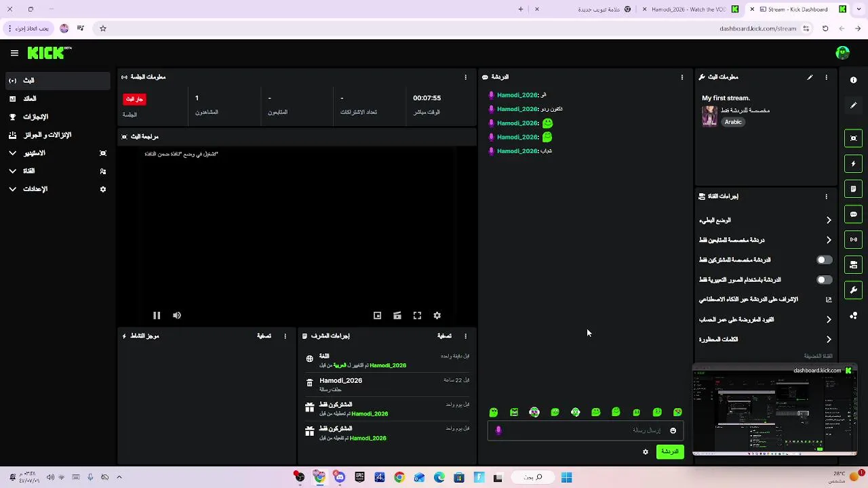Toggle emote-only chat switch
Screen dimensions: 868x488
[x=824, y=280]
